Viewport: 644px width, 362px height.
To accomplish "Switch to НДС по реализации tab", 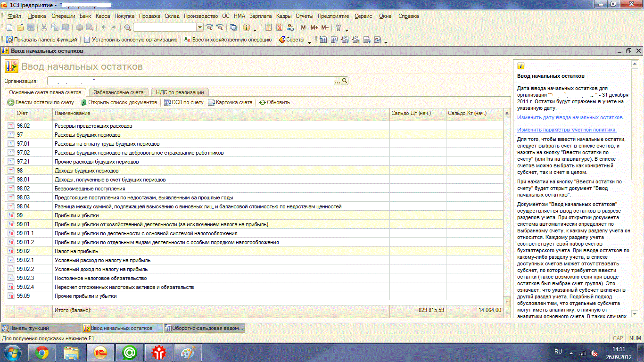I will click(x=180, y=92).
